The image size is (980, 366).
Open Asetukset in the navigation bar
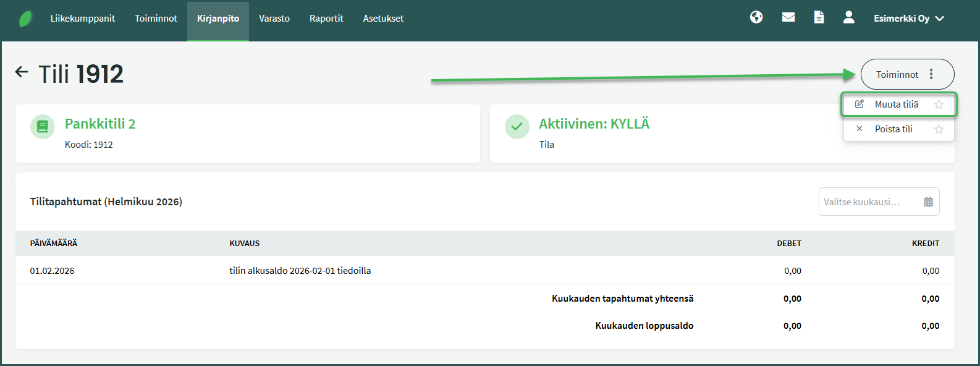[x=383, y=19]
